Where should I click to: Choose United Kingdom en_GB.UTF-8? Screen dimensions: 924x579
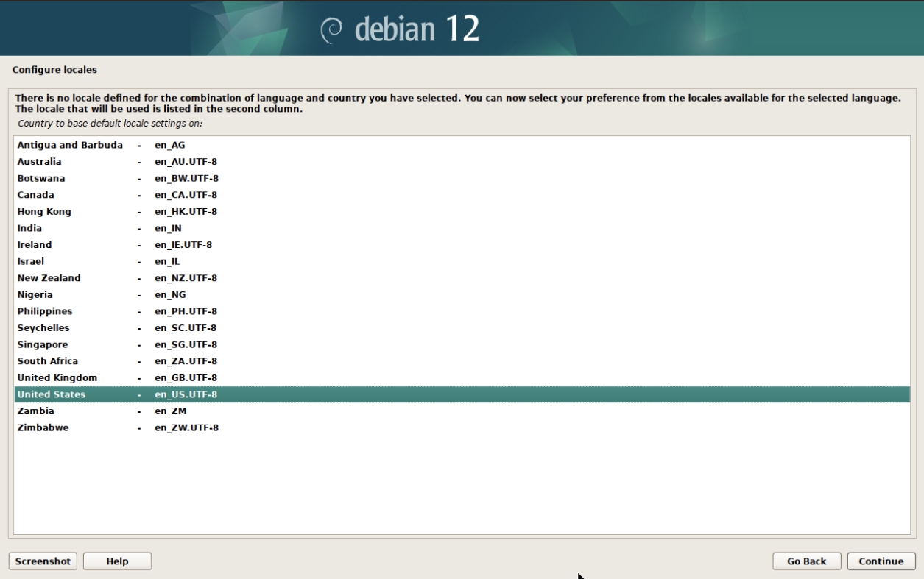462,378
